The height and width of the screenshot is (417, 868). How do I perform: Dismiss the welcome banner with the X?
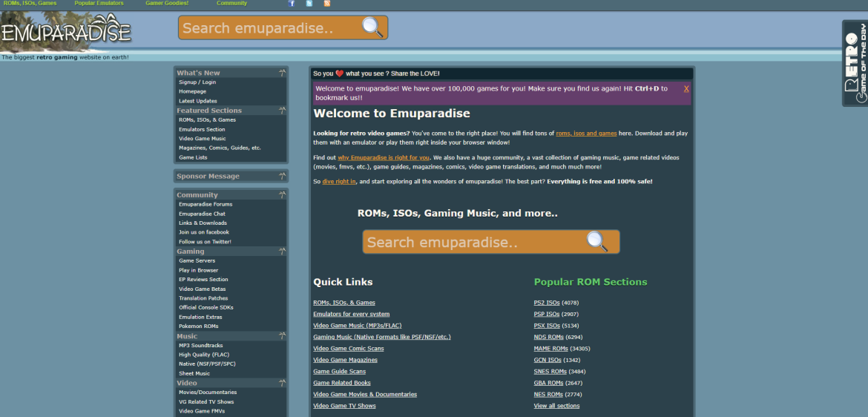[686, 88]
